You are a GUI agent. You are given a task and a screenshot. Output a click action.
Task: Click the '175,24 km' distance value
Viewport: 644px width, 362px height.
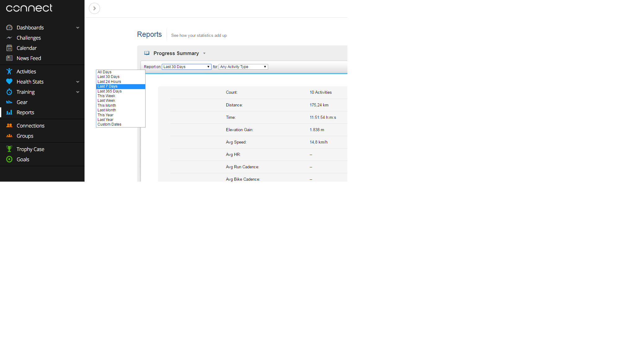(319, 105)
